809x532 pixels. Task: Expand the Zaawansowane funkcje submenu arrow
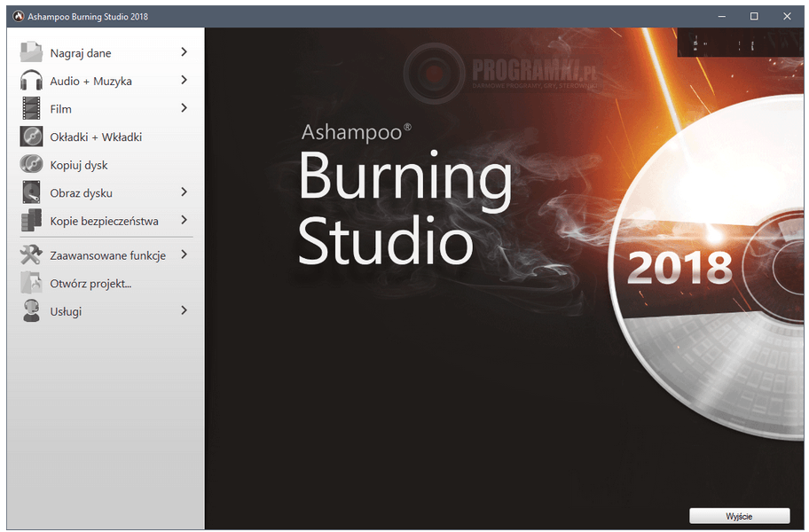point(184,254)
